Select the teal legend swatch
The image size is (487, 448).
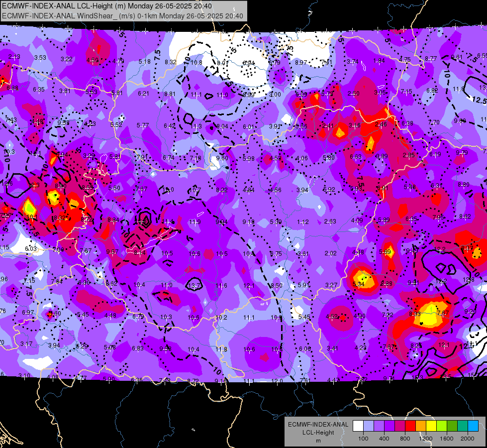click(463, 426)
